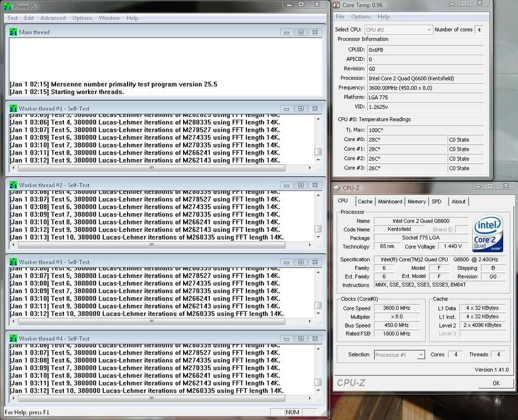Minimize Worker thread #2 window
518x420 pixels.
pyautogui.click(x=286, y=185)
